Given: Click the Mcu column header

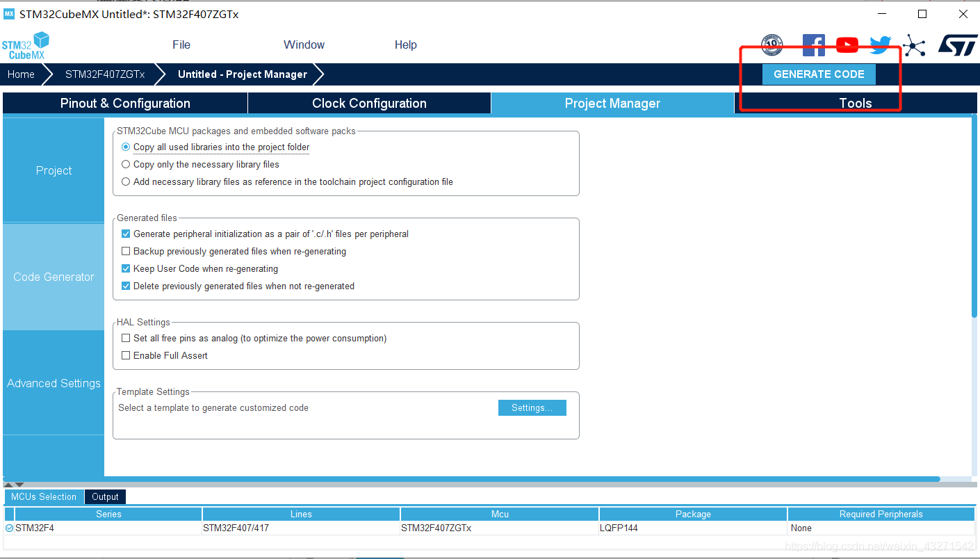Looking at the screenshot, I should (500, 515).
